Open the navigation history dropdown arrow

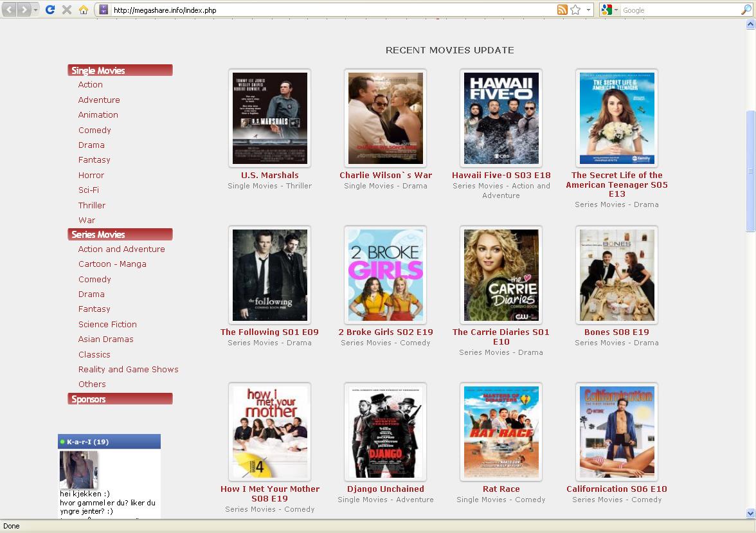35,10
